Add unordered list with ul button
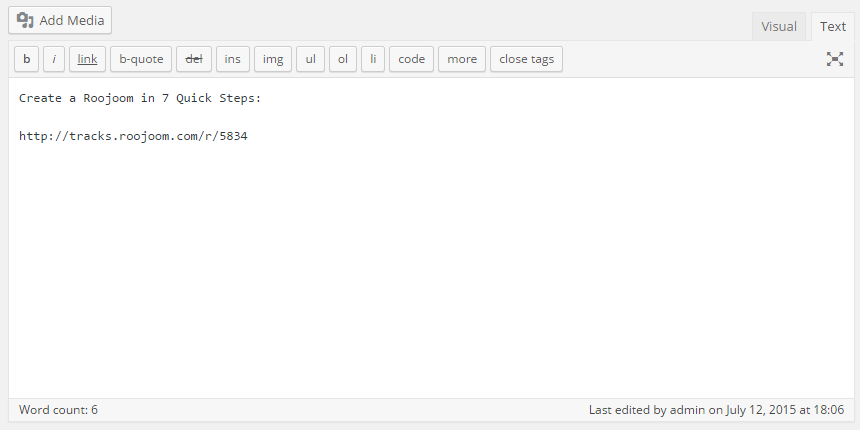This screenshot has width=860, height=430. pos(310,59)
